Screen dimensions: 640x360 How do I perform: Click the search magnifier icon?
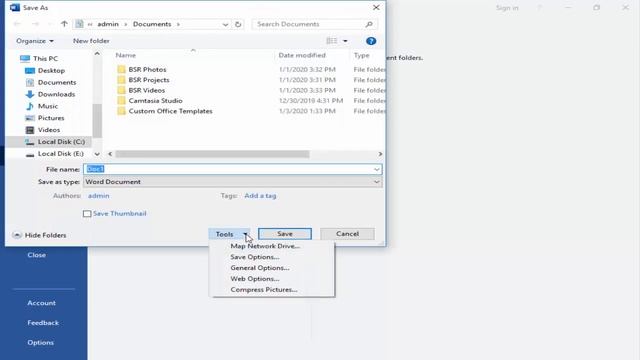369,24
